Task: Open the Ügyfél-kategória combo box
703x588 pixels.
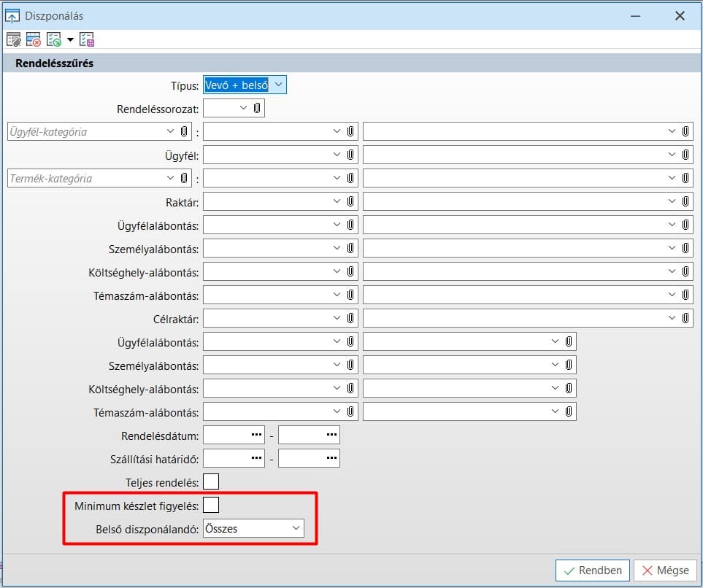Action: [x=170, y=132]
